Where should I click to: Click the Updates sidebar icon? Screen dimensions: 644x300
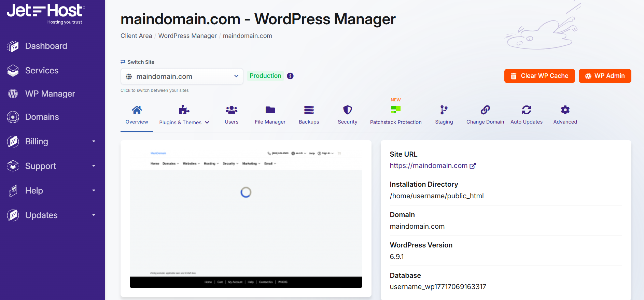(13, 215)
